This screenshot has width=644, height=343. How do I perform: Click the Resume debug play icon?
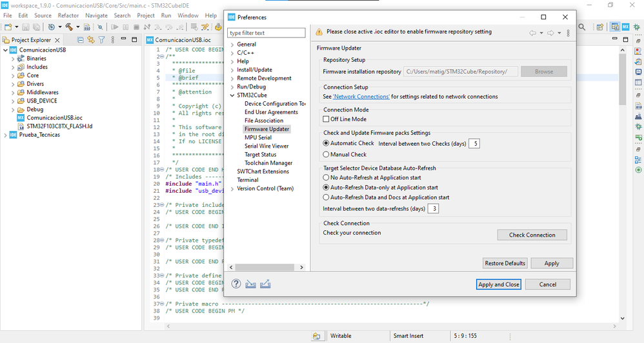(x=115, y=27)
